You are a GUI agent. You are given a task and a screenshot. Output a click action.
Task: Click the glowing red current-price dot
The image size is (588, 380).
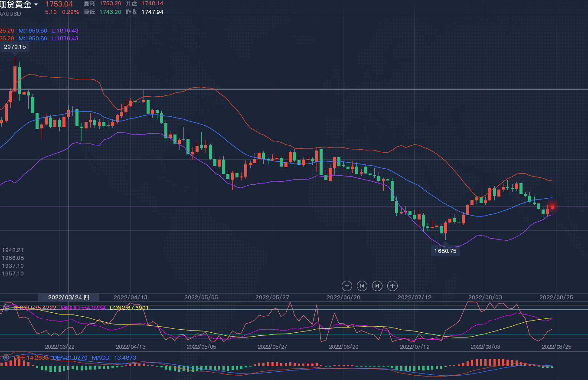pyautogui.click(x=552, y=207)
